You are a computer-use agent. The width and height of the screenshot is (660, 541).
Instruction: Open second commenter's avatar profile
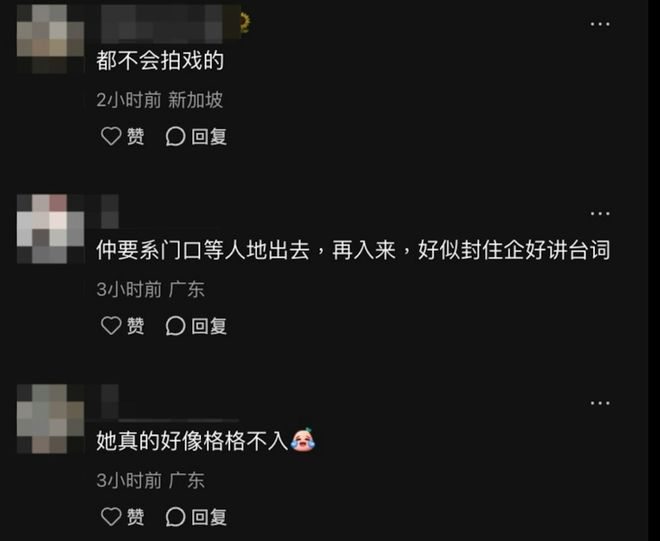click(50, 229)
